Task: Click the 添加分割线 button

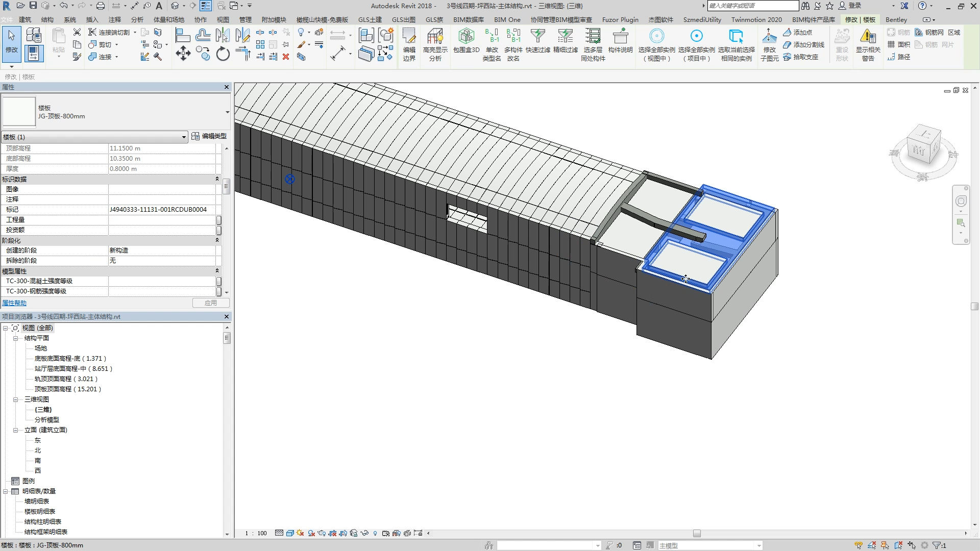Action: (804, 44)
